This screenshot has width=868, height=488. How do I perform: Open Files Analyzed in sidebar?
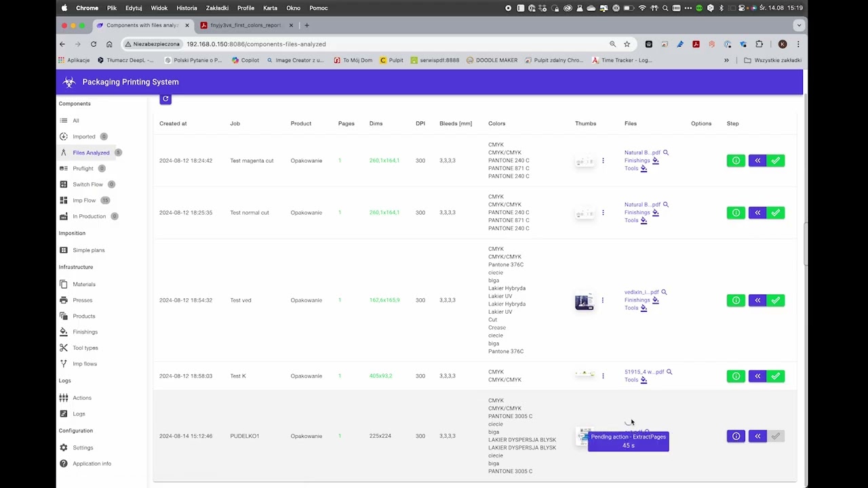[x=91, y=152]
